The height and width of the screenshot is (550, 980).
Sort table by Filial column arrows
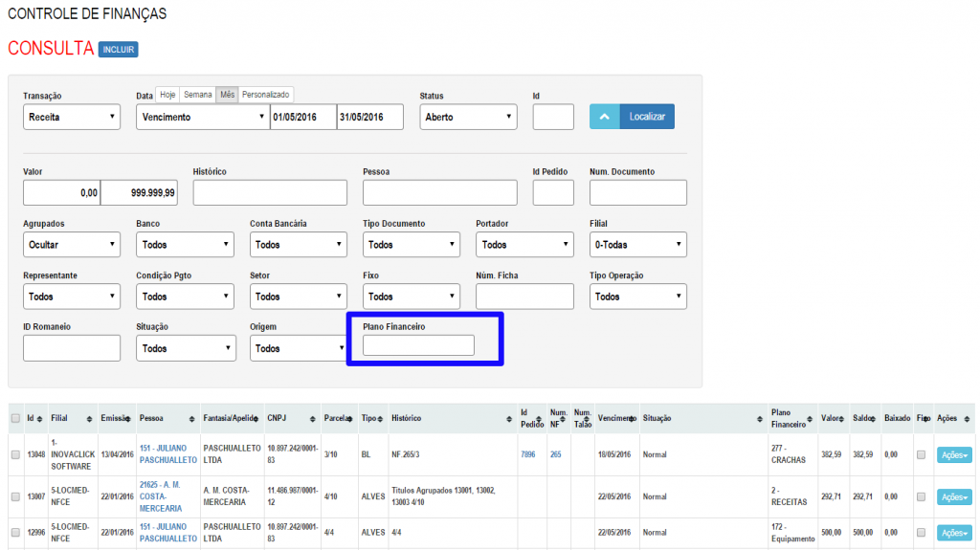point(90,419)
